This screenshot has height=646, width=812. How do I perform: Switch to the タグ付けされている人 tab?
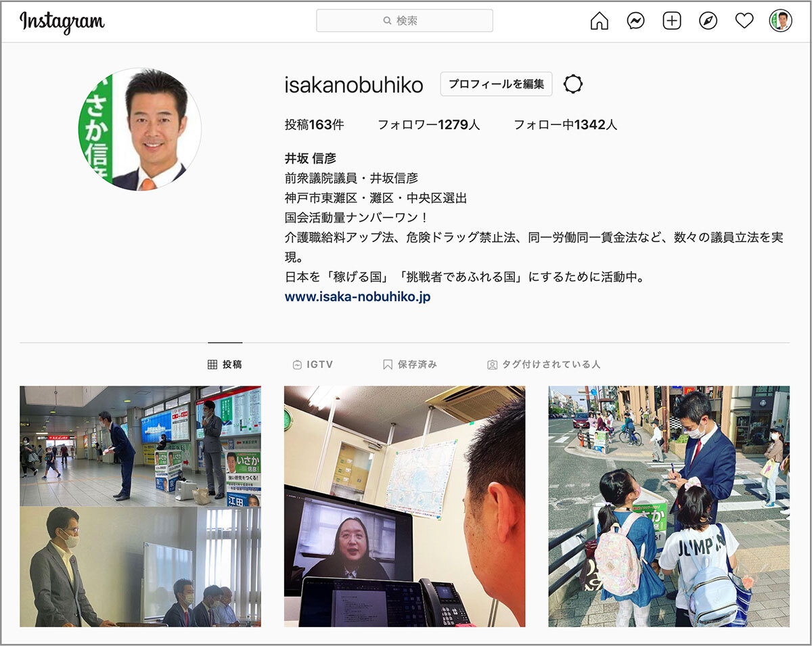[x=543, y=364]
